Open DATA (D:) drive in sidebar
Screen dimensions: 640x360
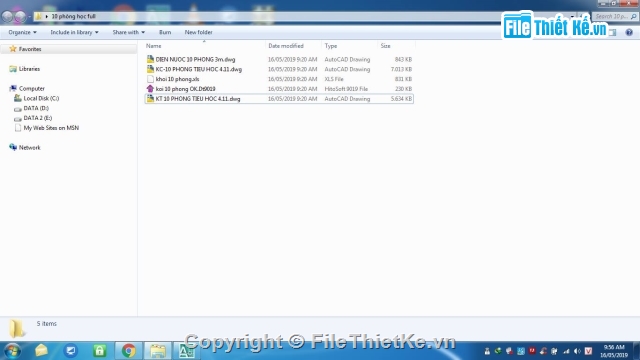click(36, 108)
